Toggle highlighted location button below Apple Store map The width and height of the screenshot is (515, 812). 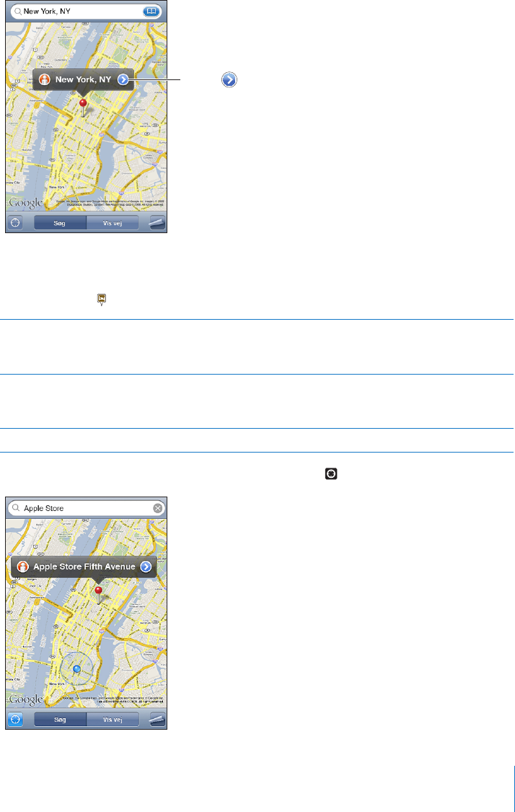tap(16, 720)
